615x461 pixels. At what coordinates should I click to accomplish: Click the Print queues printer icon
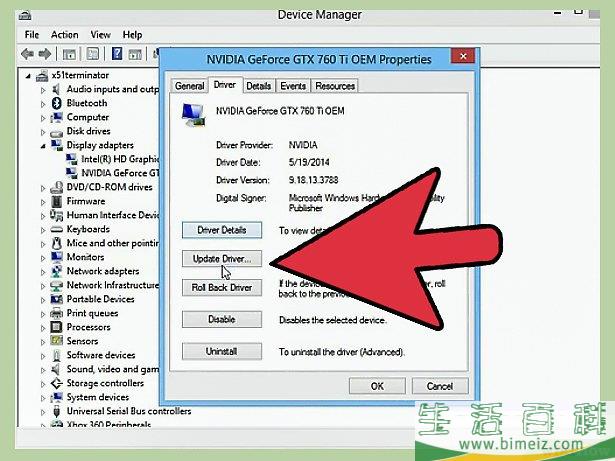pos(56,313)
